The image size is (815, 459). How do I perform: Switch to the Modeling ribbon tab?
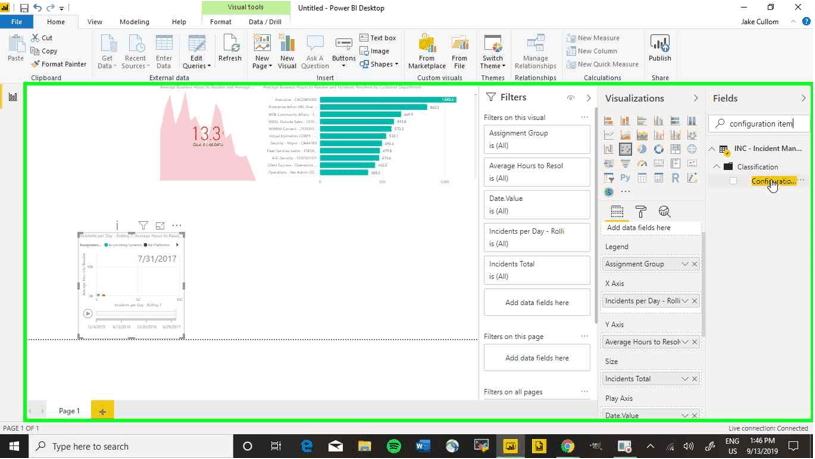[134, 22]
